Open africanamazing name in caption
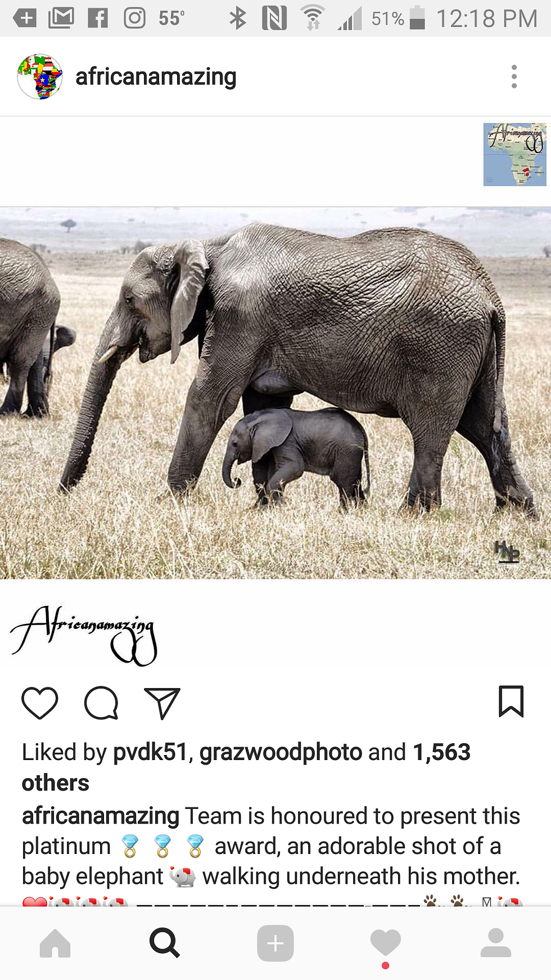551x980 pixels. 101,816
